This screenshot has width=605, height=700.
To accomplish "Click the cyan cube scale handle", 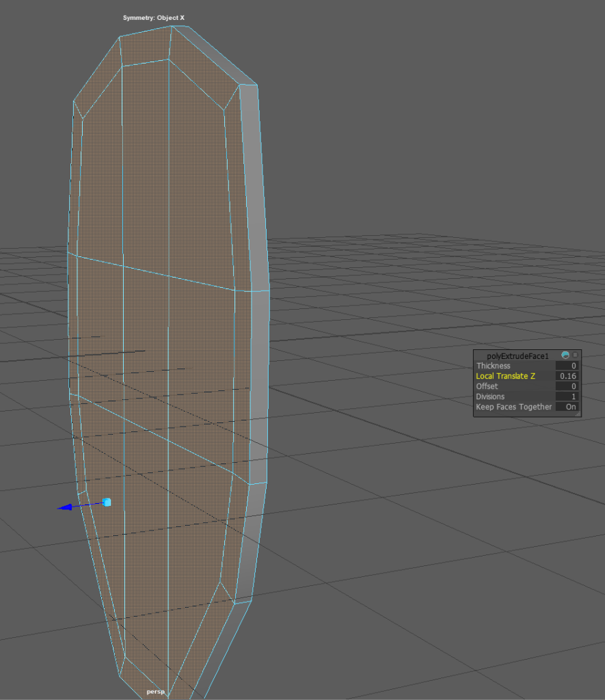I will 107,502.
